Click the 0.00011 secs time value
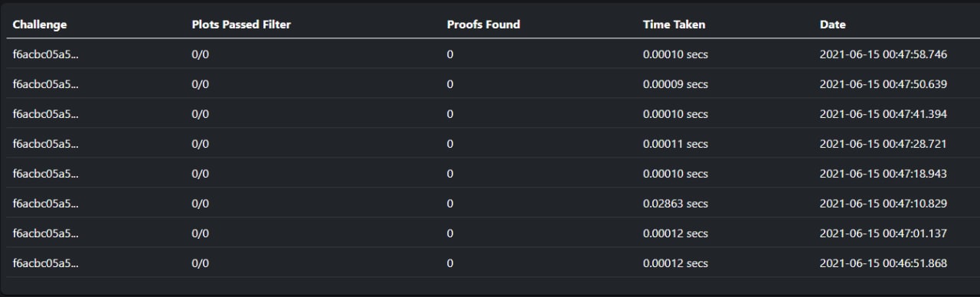 (x=675, y=144)
